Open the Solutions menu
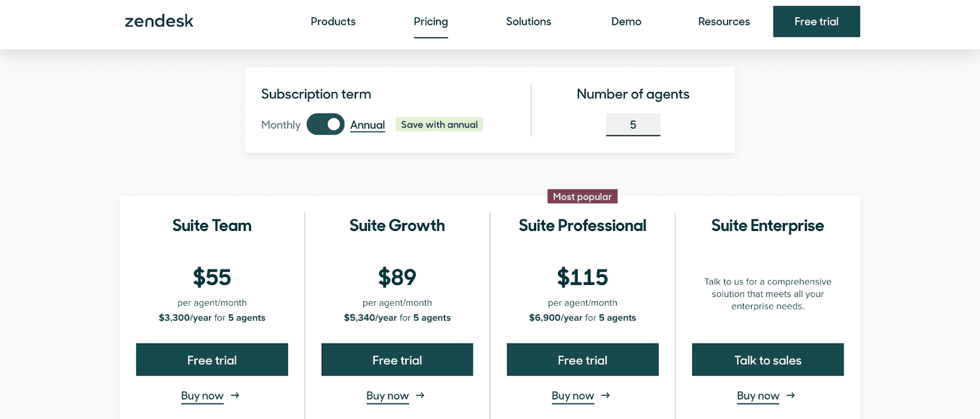The height and width of the screenshot is (419, 980). click(x=528, y=21)
